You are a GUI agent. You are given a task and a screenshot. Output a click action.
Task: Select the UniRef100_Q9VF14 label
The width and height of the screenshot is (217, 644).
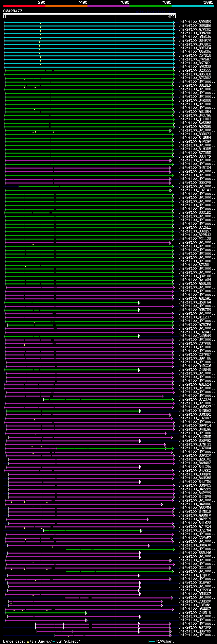point(195,426)
